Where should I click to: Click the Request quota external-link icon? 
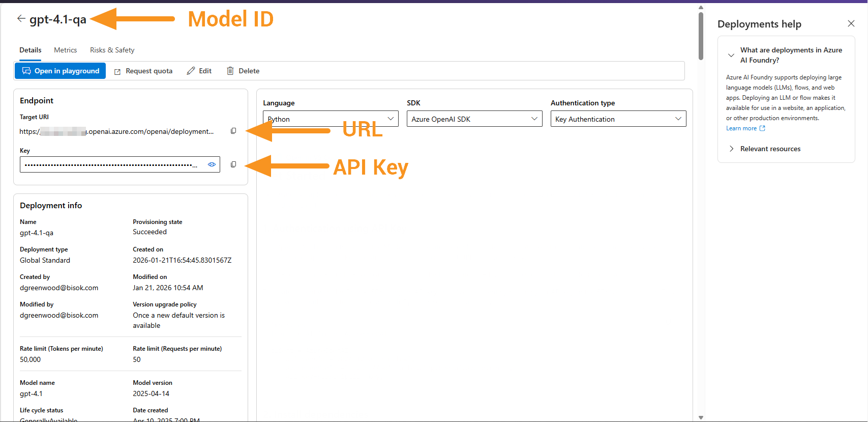coord(117,71)
